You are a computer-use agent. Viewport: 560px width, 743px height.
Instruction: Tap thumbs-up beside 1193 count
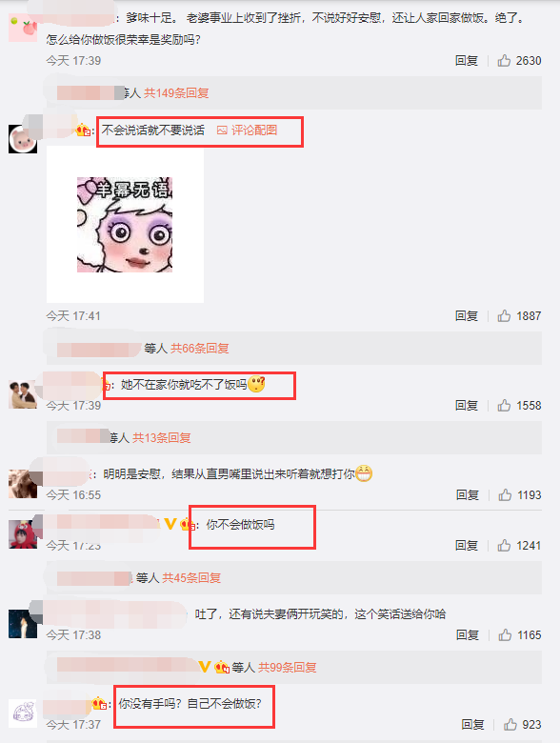[505, 494]
